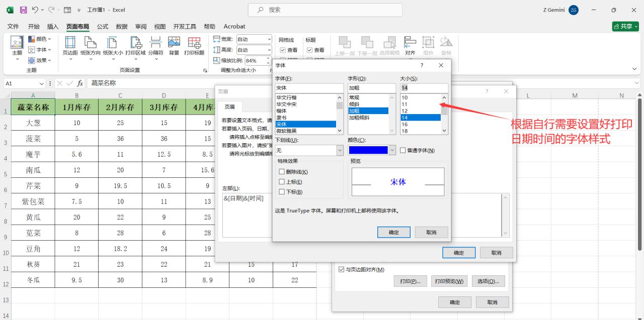Switch to the 开始 ribbon tab
Viewport: 644px width, 320px height.
tap(34, 27)
